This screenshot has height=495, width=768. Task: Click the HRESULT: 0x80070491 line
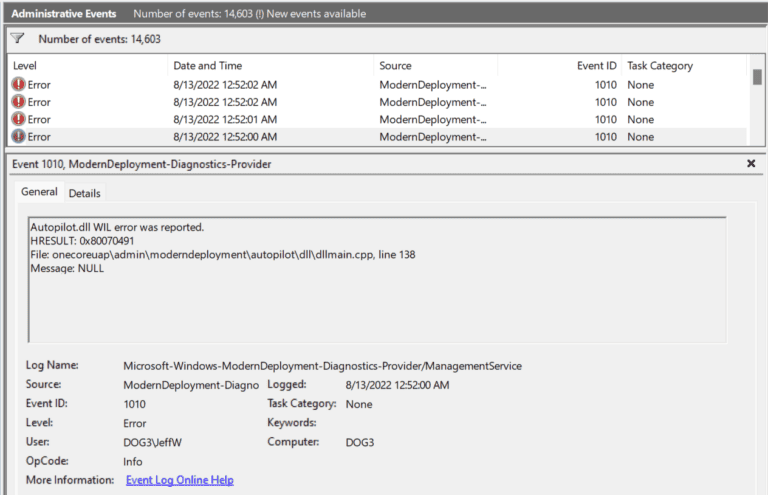tap(82, 241)
